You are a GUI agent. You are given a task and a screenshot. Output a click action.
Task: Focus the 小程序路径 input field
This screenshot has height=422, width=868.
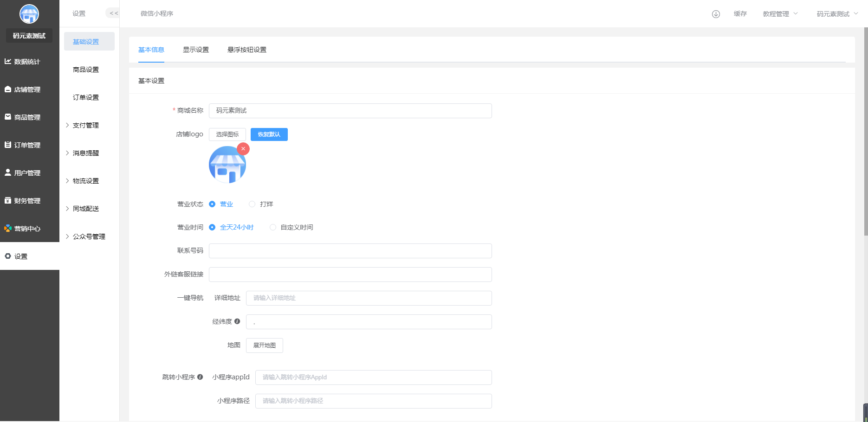point(374,401)
